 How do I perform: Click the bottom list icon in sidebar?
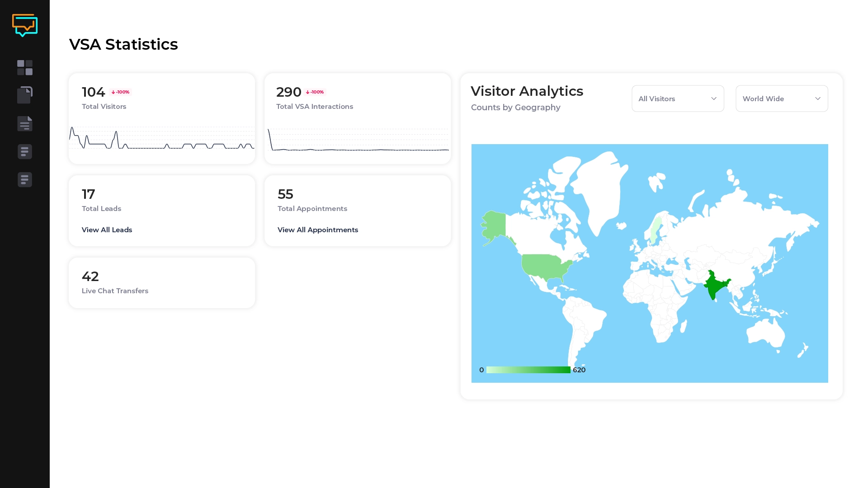click(24, 179)
